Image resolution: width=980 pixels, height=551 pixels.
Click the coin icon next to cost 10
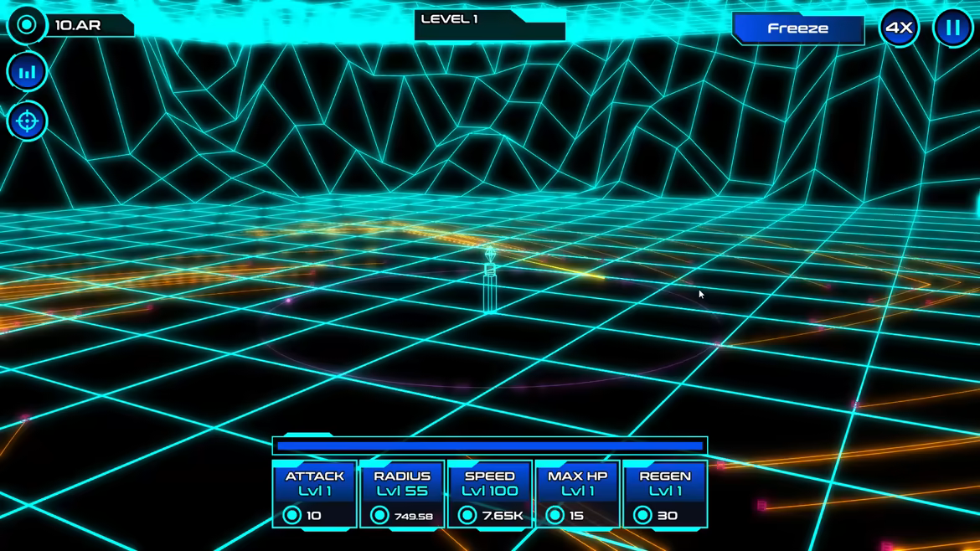[x=291, y=515]
